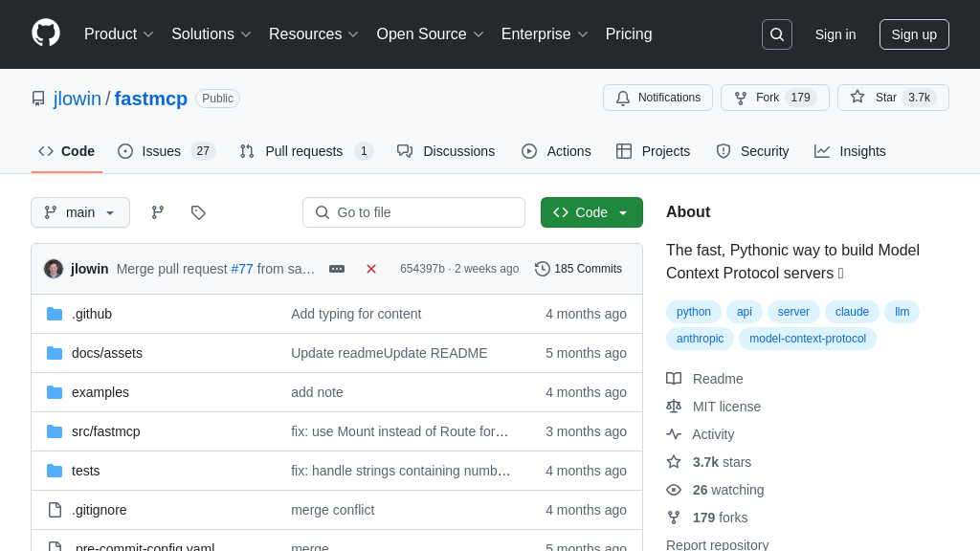Open pull request #77 link

tap(242, 269)
